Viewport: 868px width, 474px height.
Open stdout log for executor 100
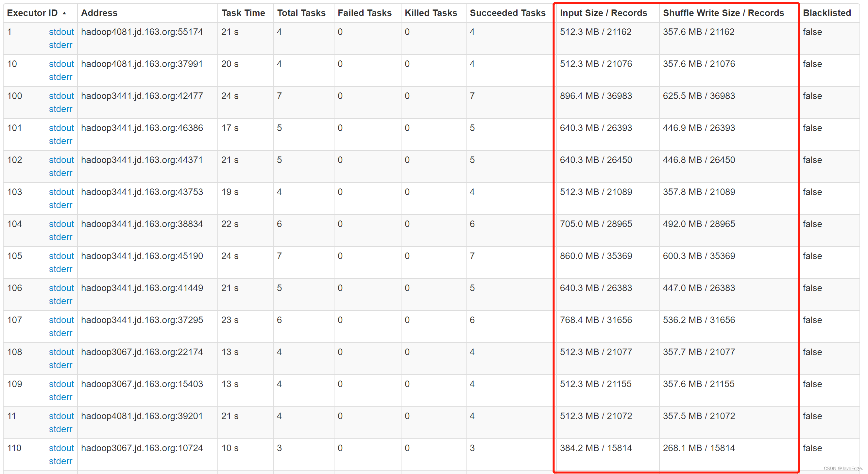tap(61, 96)
